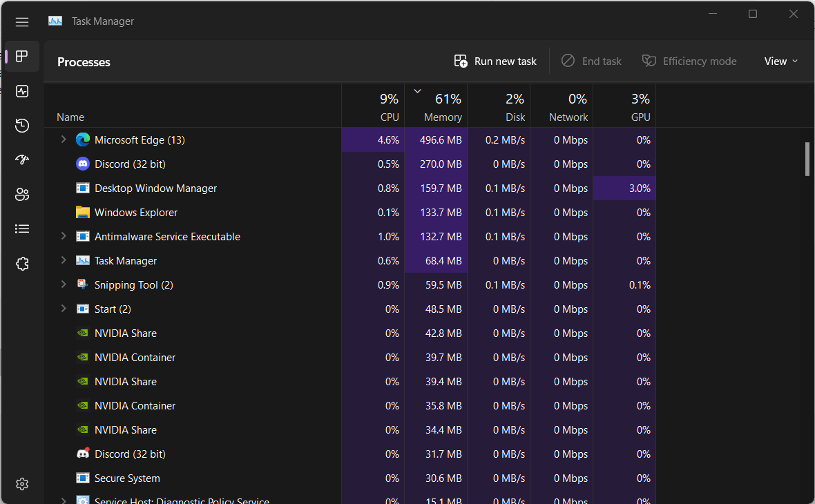Open the hamburger navigation menu

(x=22, y=22)
